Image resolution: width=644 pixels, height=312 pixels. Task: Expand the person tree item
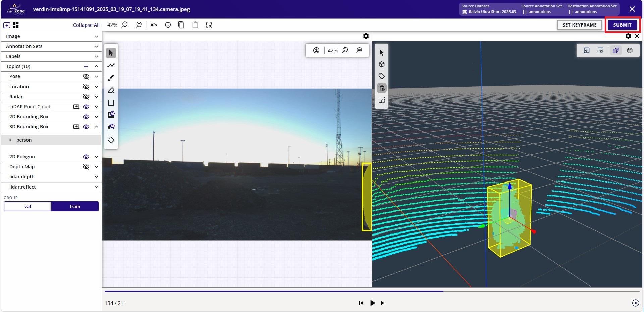10,140
